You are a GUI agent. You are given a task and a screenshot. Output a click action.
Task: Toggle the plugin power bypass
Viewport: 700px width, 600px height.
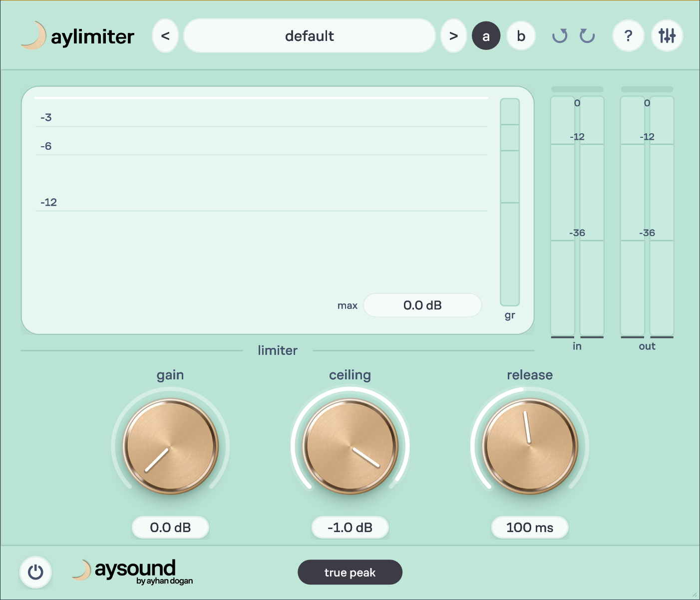(35, 572)
